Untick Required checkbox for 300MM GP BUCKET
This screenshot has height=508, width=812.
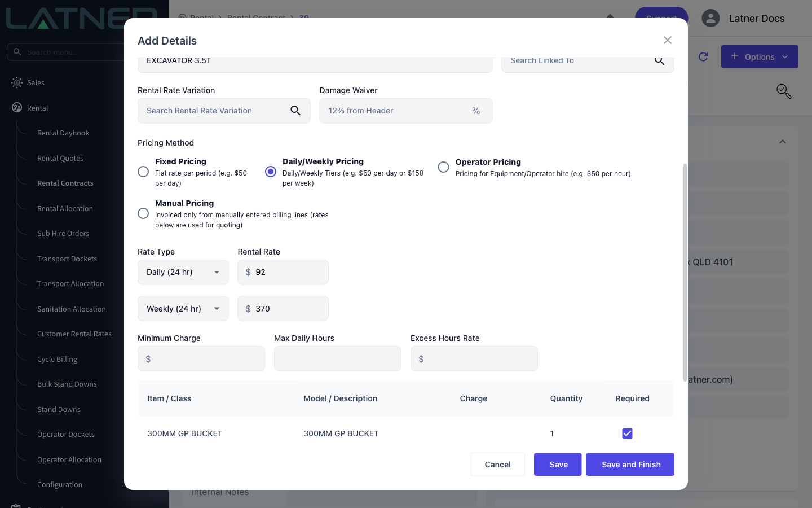(627, 433)
